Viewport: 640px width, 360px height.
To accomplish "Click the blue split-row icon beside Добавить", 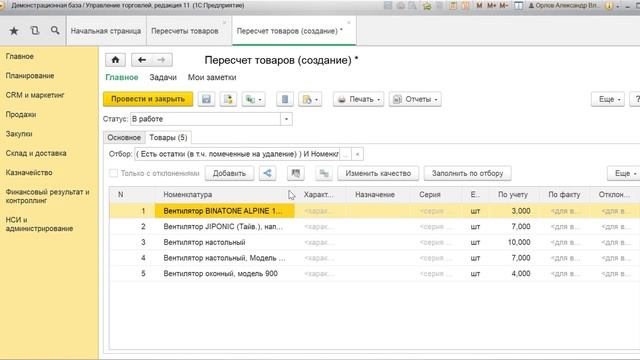I will click(267, 173).
